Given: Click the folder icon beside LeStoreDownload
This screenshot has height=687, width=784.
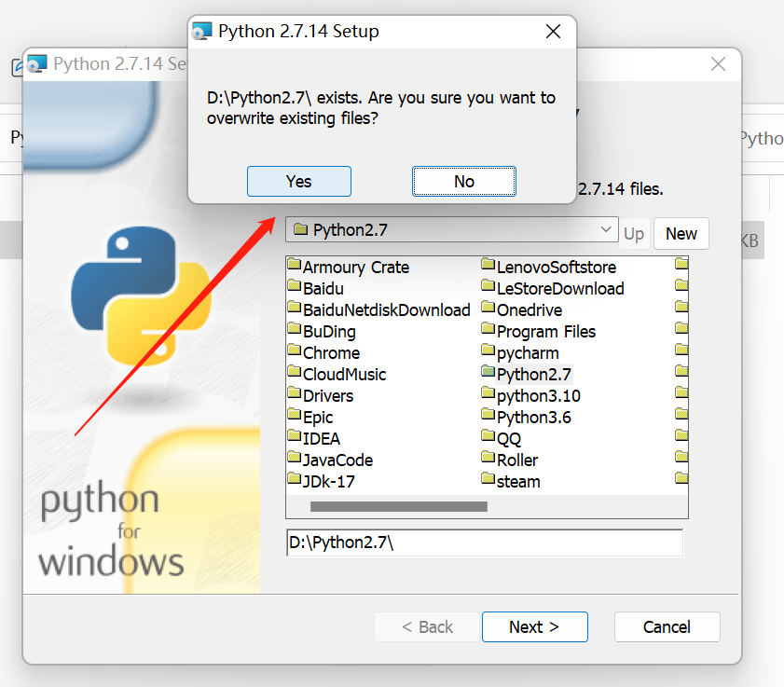Looking at the screenshot, I should [488, 285].
